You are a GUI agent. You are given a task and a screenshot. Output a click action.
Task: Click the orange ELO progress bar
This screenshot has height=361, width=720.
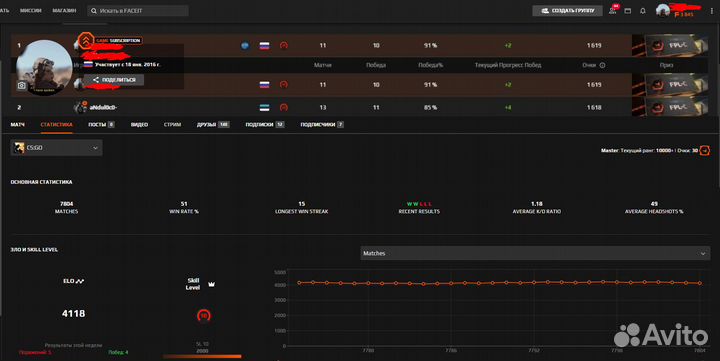(x=202, y=356)
